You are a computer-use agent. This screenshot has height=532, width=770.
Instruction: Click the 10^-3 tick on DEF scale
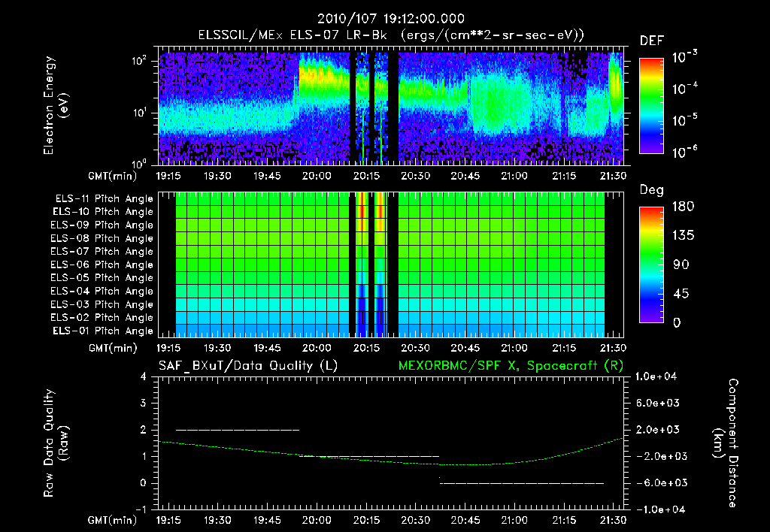coord(684,57)
